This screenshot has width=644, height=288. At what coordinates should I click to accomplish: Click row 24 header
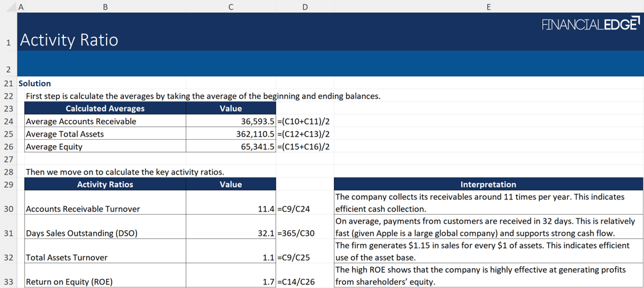(x=8, y=122)
